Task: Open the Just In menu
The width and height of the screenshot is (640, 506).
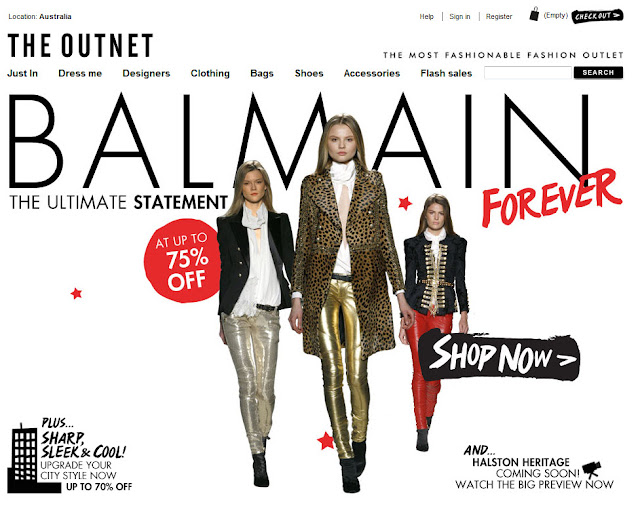Action: [22, 73]
